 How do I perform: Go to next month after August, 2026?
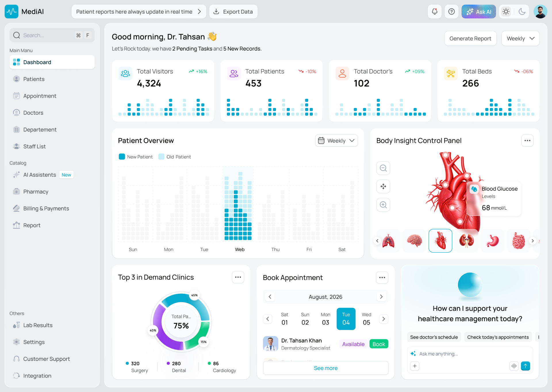[381, 297]
